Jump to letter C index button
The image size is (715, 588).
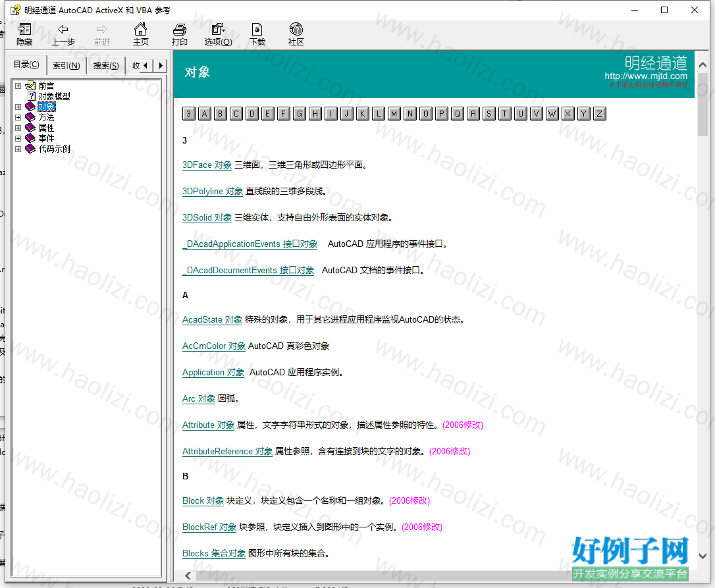(236, 114)
